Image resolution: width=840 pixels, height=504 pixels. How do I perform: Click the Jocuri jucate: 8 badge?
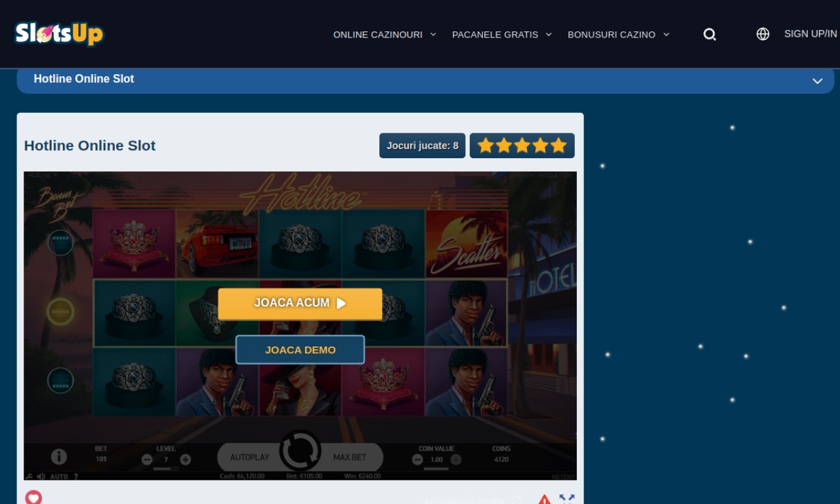click(422, 146)
